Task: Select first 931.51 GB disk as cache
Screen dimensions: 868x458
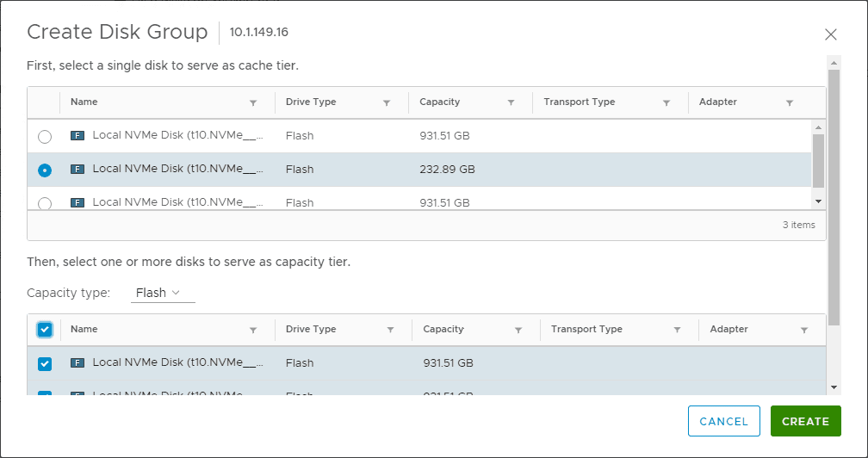Action: (x=45, y=137)
